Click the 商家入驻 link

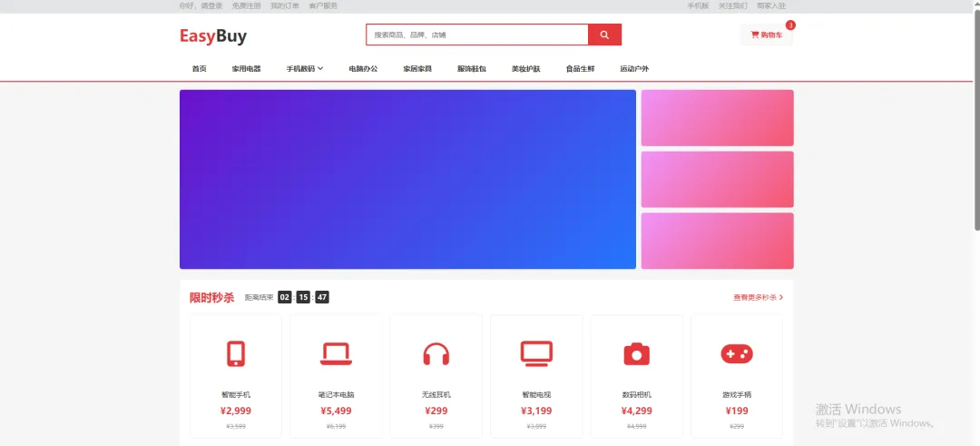771,5
